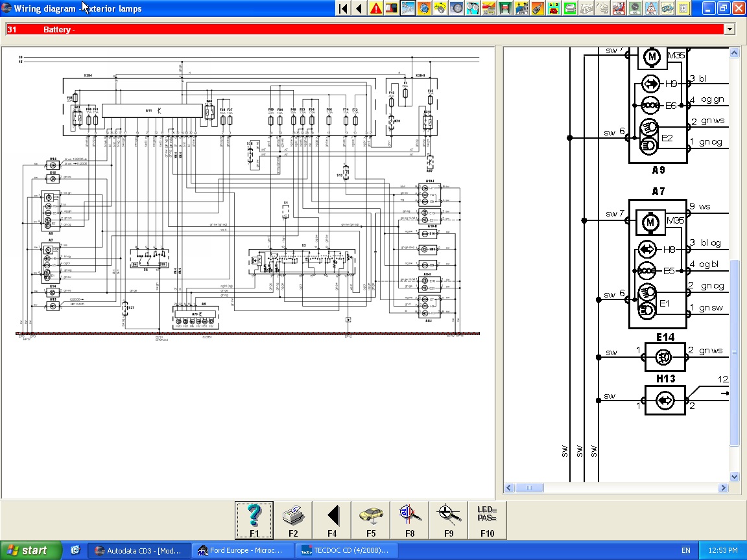
Task: Switch to TECDOC CD taskbar window
Action: click(x=348, y=550)
